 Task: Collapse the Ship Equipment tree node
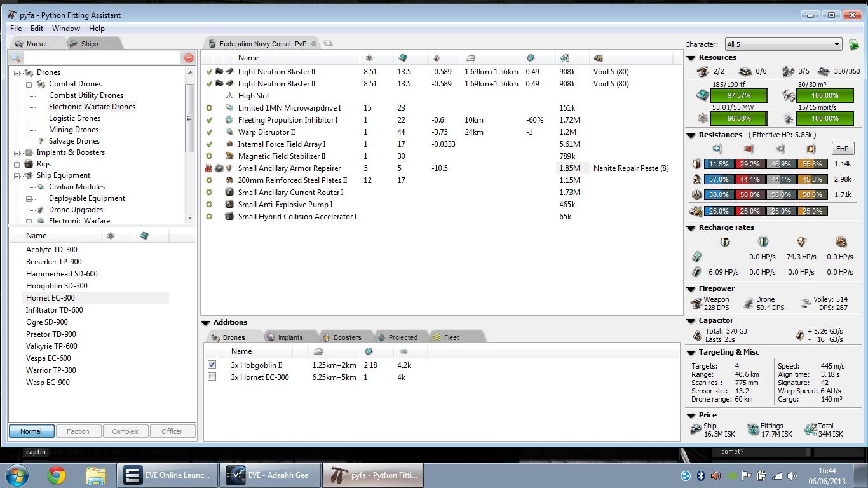[17, 175]
